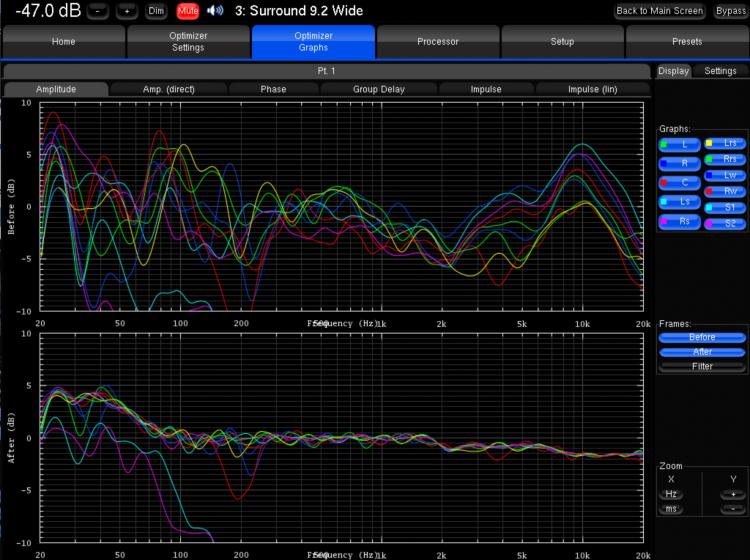The image size is (750, 560).
Task: Hide the Before frame
Action: [x=701, y=338]
